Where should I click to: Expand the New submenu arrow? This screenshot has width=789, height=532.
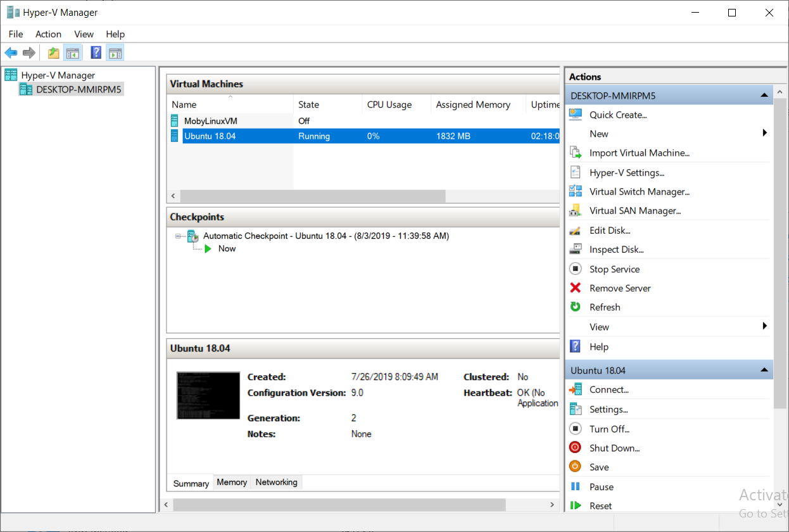[765, 133]
